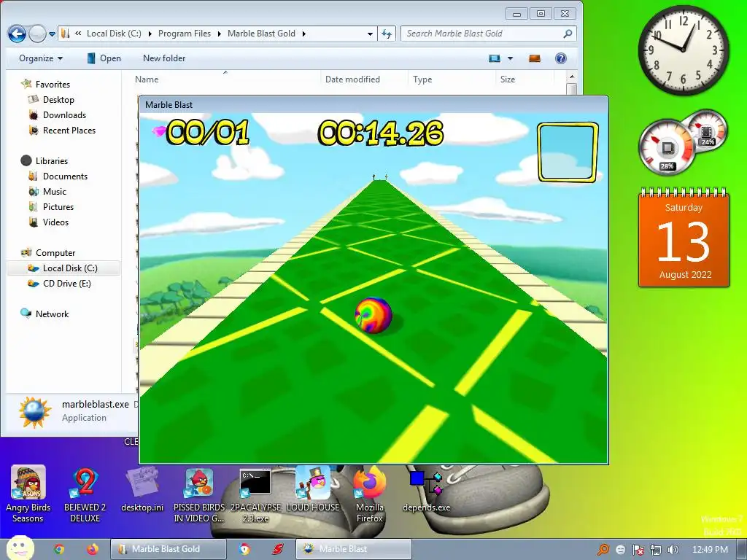
Task: Toggle the preview pane icon
Action: [535, 58]
